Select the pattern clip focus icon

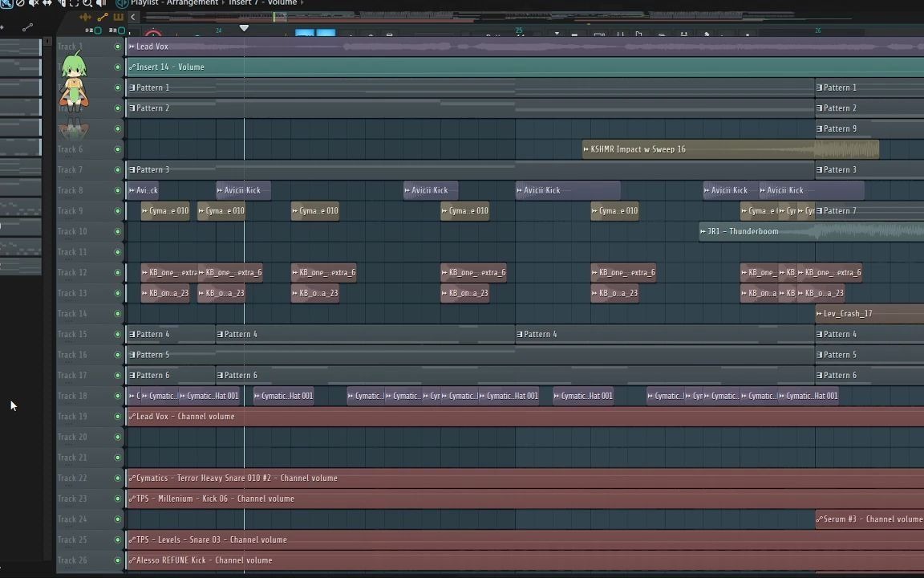pos(119,17)
